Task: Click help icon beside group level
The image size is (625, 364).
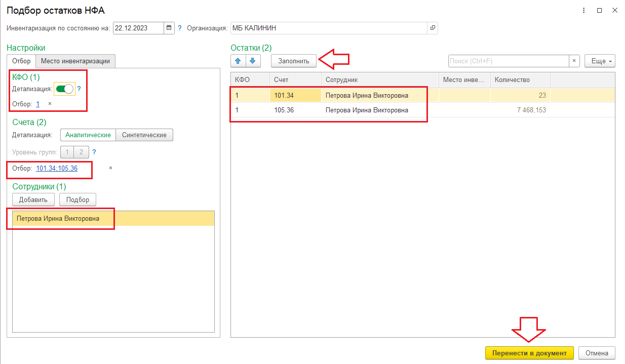Action: [x=94, y=152]
